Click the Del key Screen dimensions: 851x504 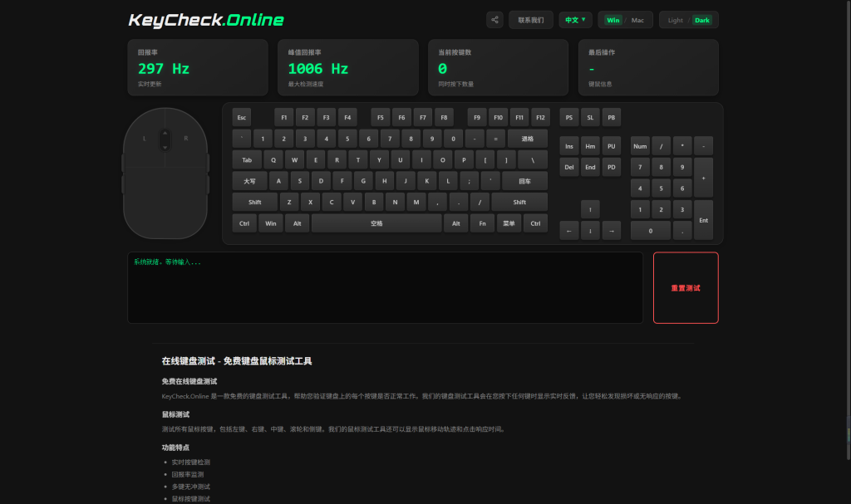click(x=568, y=167)
